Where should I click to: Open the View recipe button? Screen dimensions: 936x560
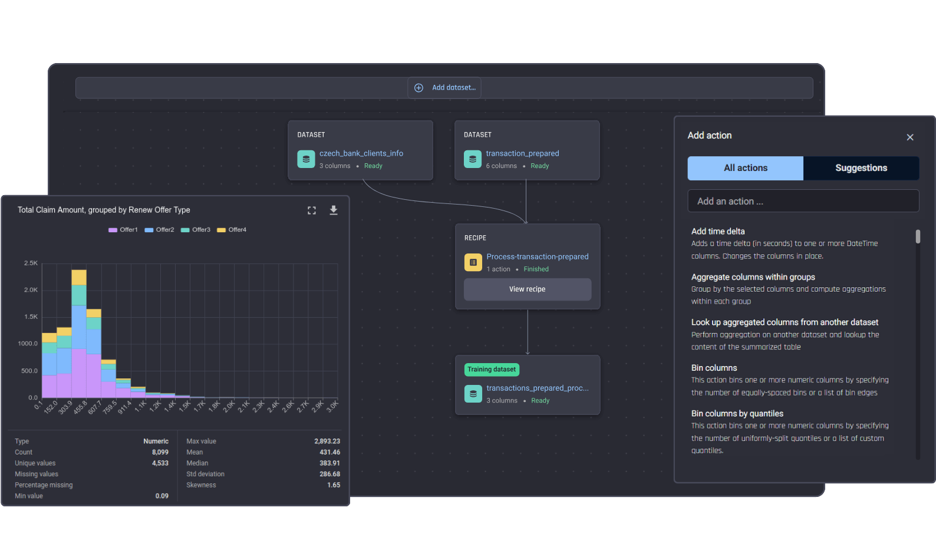pos(528,289)
